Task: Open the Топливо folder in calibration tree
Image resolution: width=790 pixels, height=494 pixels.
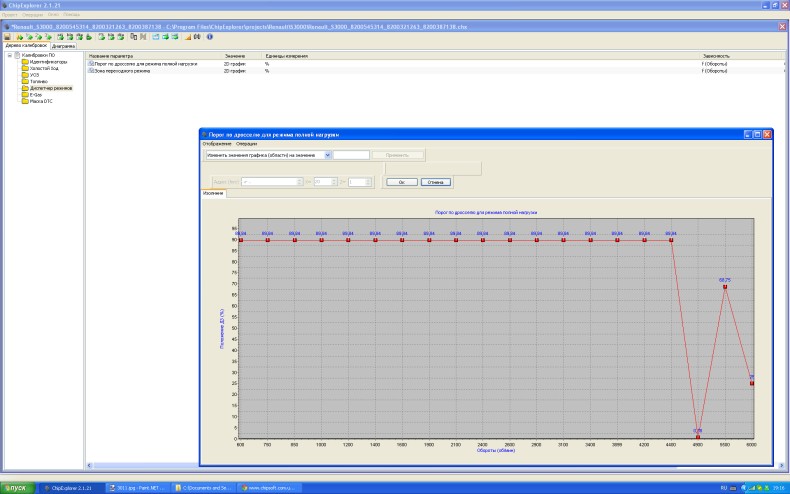Action: pyautogui.click(x=40, y=81)
